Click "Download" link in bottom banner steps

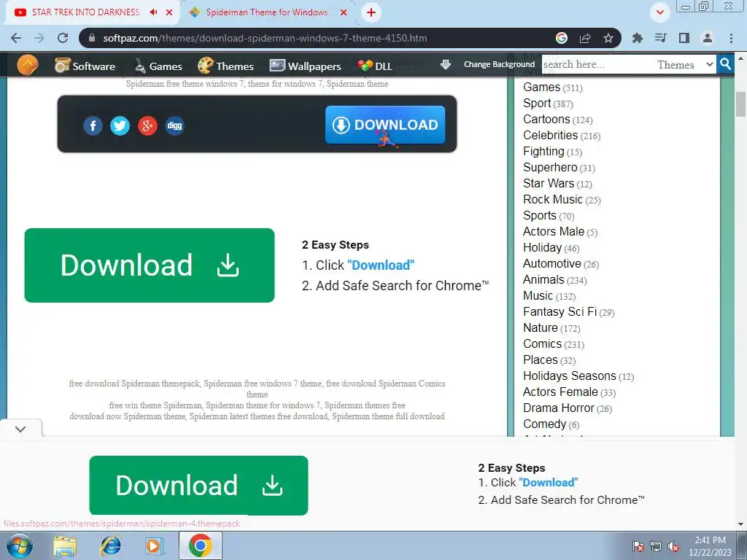pyautogui.click(x=549, y=483)
